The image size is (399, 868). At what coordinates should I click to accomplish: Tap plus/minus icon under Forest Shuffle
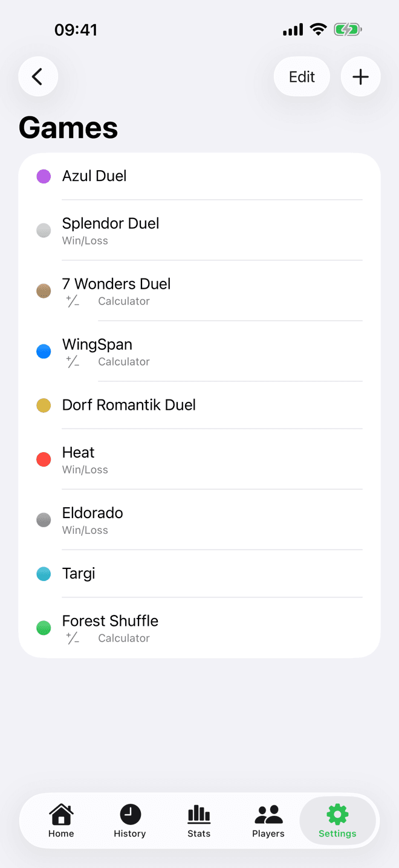(x=73, y=638)
